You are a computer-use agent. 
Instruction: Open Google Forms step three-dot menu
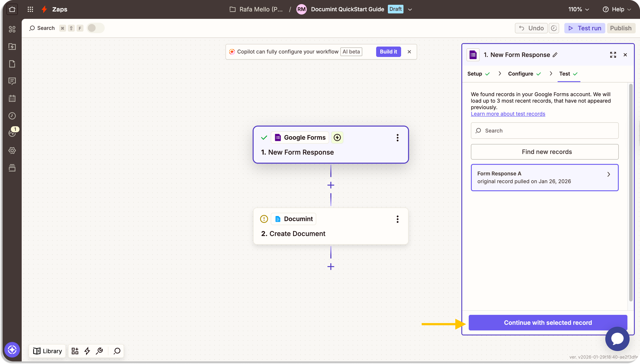pyautogui.click(x=397, y=138)
